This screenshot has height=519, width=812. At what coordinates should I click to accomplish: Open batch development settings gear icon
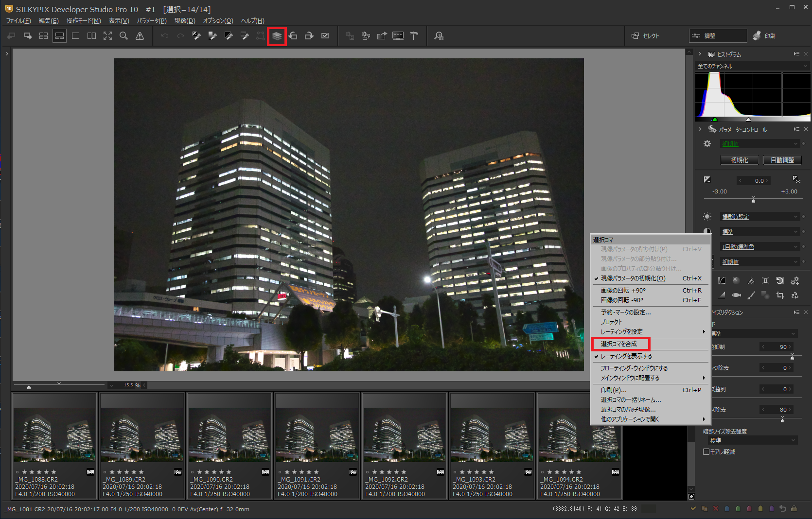coord(366,36)
